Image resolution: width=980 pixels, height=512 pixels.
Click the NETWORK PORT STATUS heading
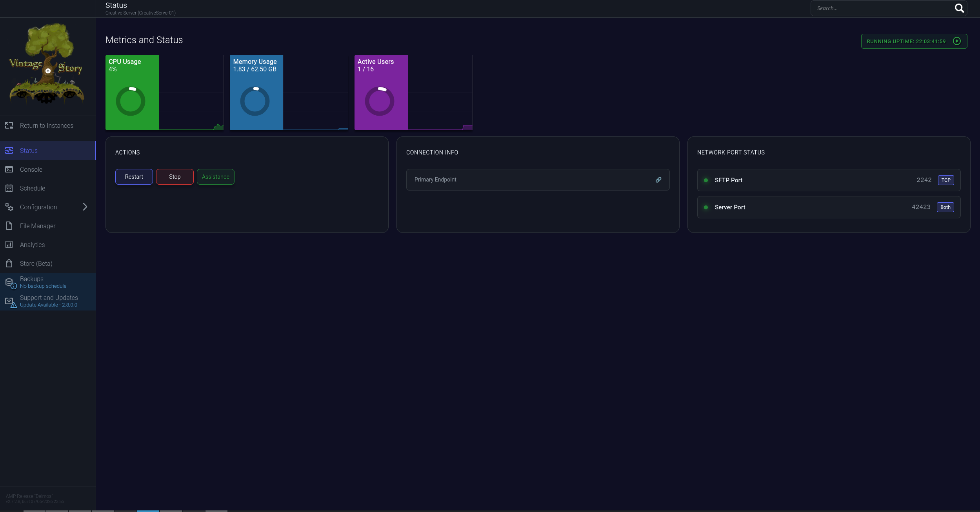[x=731, y=153]
